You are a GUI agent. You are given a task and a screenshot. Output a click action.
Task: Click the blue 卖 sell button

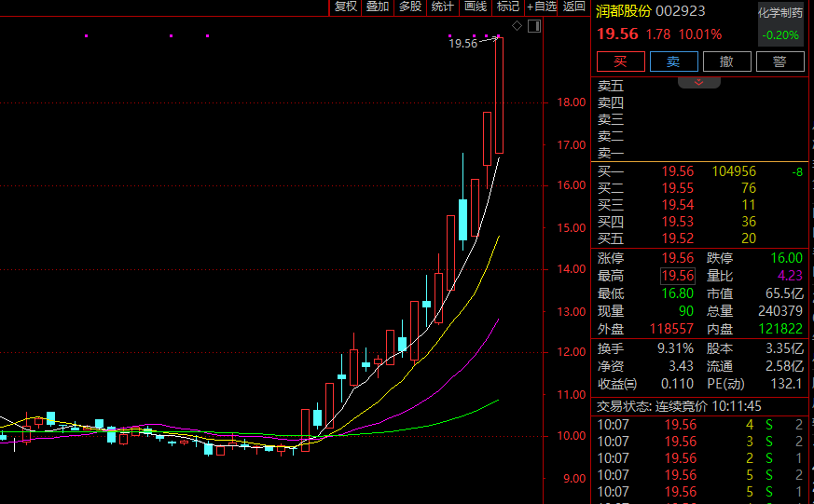click(674, 61)
